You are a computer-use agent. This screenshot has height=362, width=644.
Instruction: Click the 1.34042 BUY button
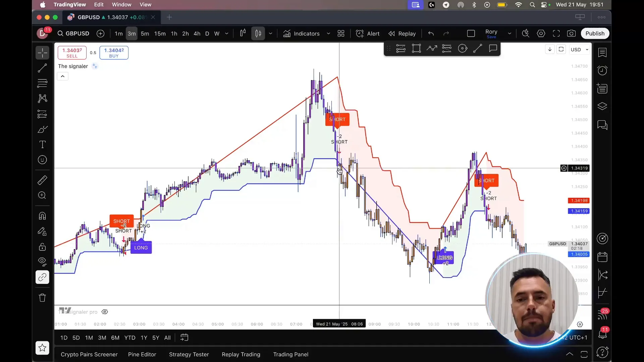(114, 53)
